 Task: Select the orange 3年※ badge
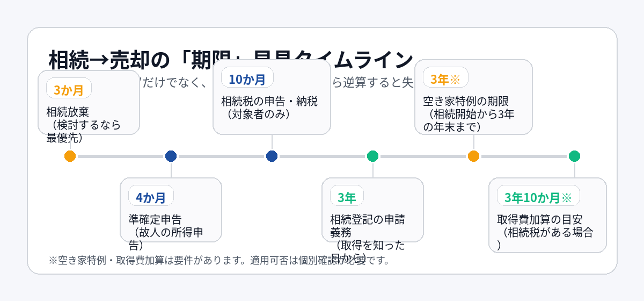point(445,78)
